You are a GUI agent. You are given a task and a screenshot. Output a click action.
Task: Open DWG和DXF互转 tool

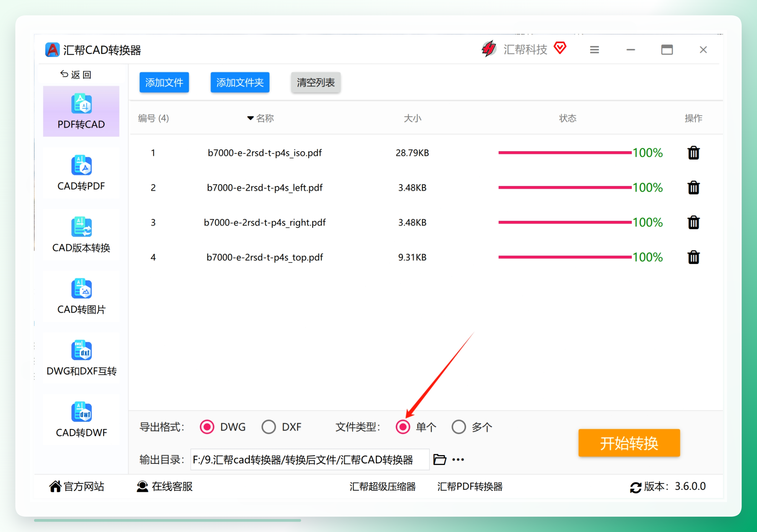pyautogui.click(x=81, y=358)
